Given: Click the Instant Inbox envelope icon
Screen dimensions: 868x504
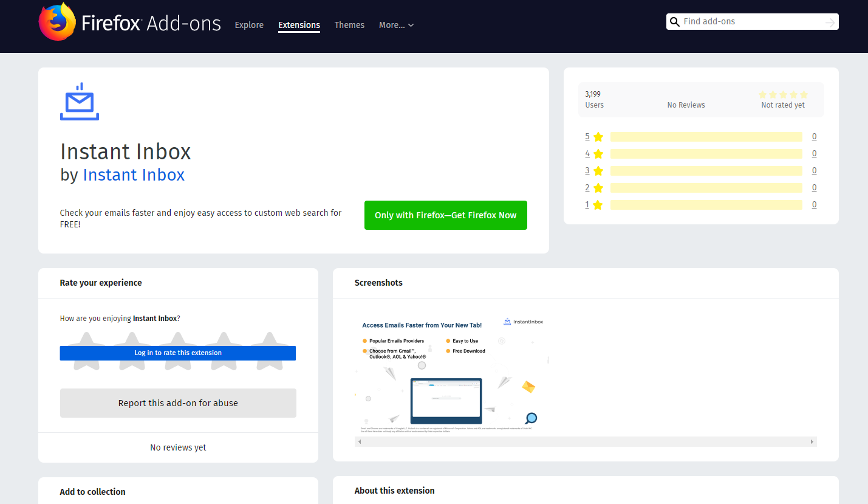Looking at the screenshot, I should 79,102.
